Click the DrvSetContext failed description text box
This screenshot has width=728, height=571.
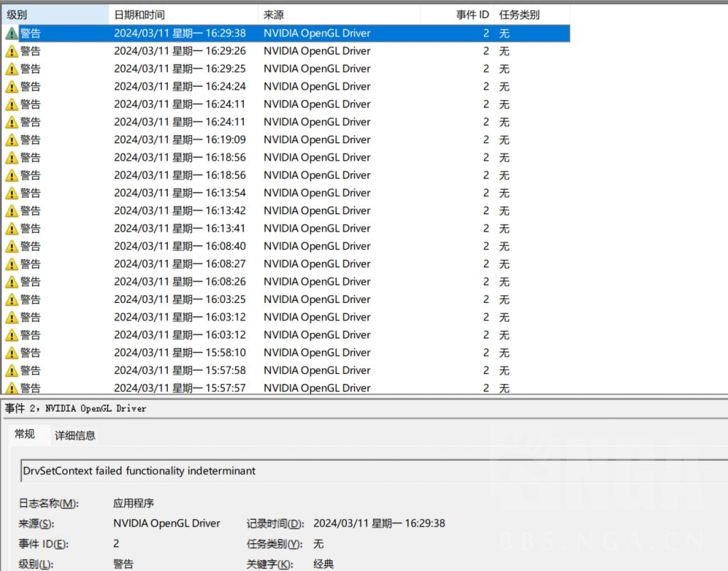click(374, 471)
